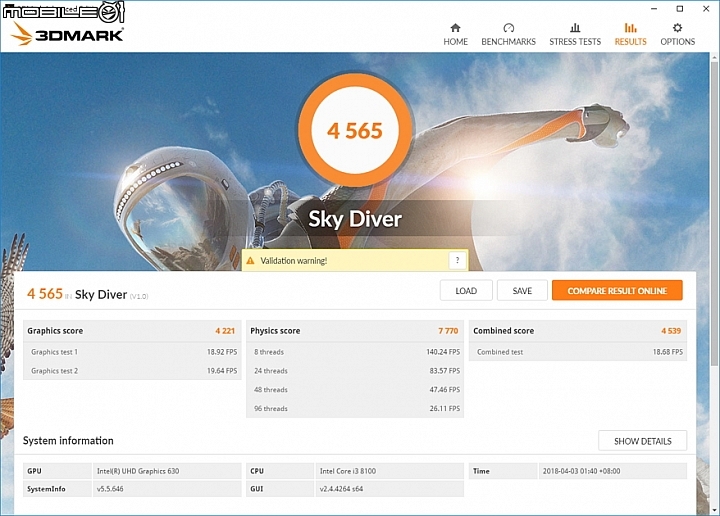Screen dimensions: 720x516
Task: Click the Physics score value 7 770
Action: [x=448, y=331]
